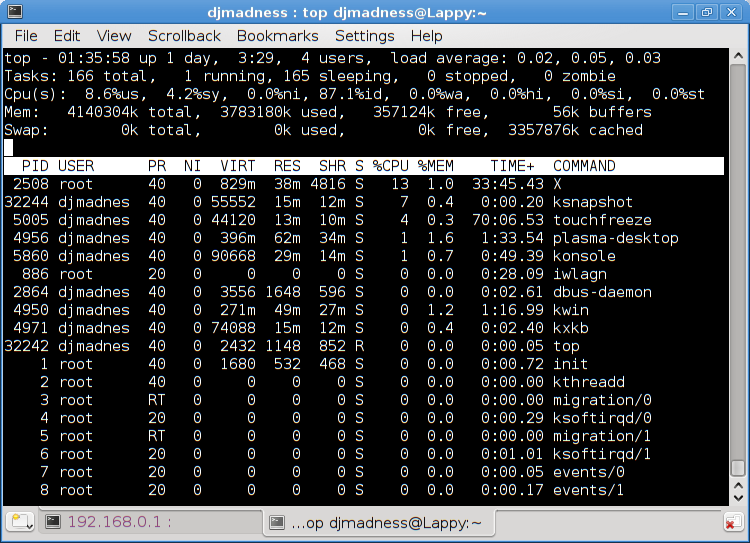Viewport: 750px width, 543px height.
Task: Close current tab using red X icon
Action: 732,522
